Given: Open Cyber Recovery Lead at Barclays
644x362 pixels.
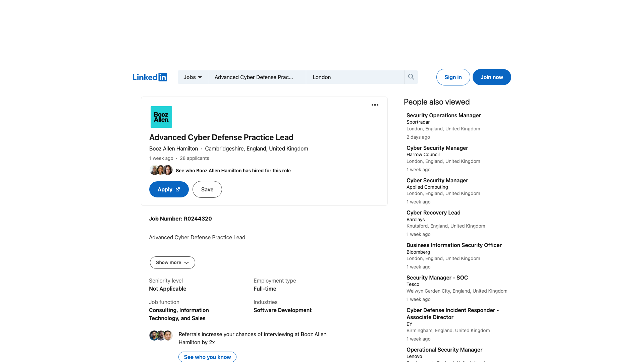Looking at the screenshot, I should (x=433, y=213).
